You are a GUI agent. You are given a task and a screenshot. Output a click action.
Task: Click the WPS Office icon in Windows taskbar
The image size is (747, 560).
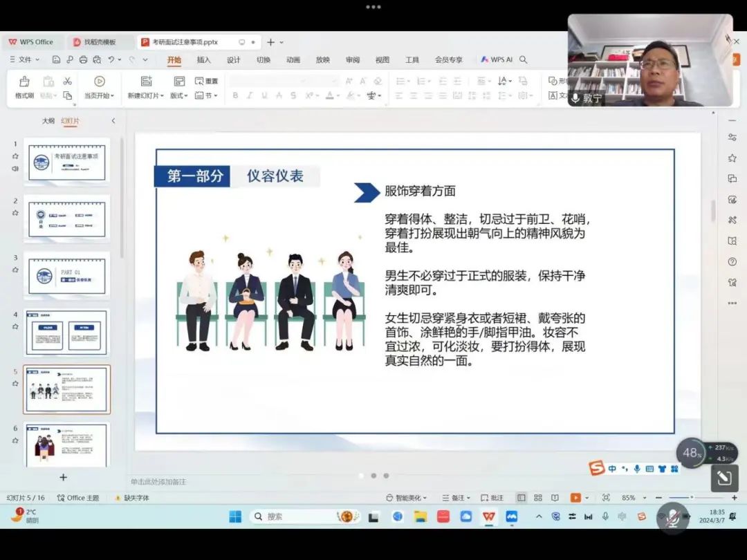488,516
